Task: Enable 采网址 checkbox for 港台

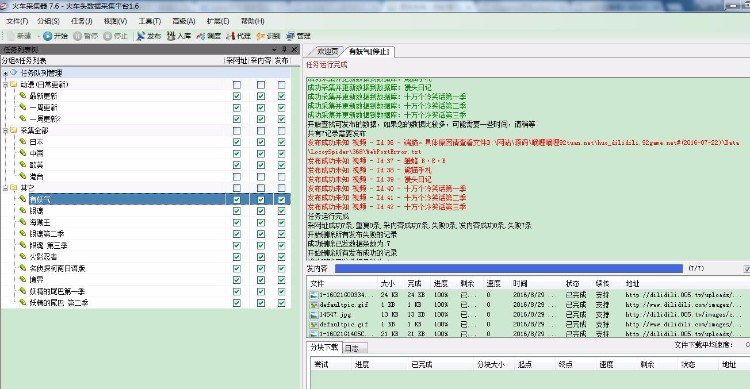Action: pyautogui.click(x=237, y=177)
